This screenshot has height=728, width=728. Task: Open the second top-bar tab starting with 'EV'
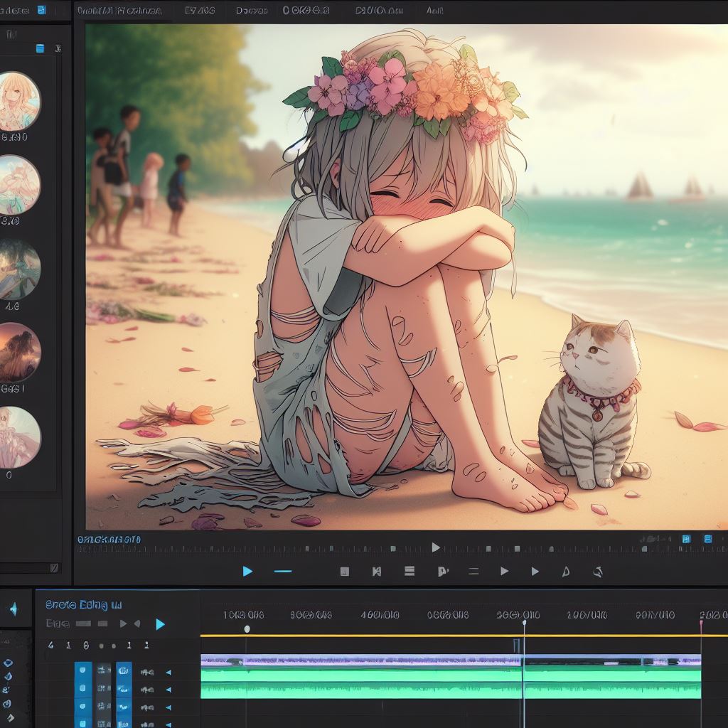tap(200, 10)
